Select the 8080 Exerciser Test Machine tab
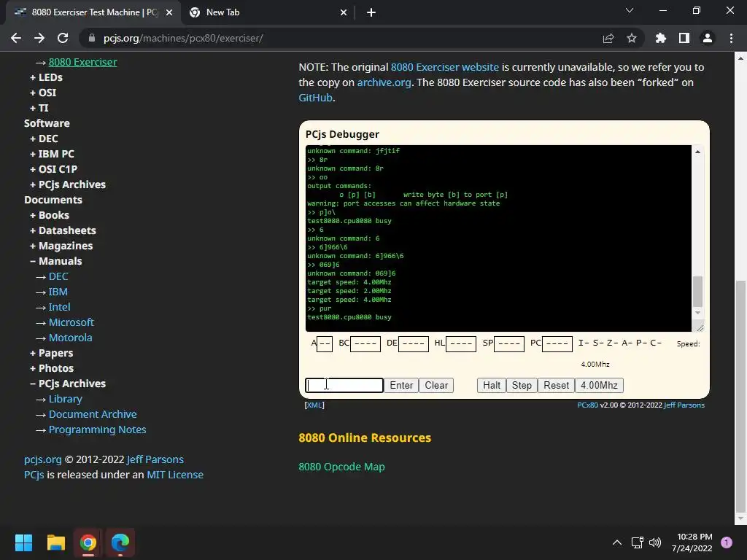Screen dimensions: 747x560 pos(94,12)
